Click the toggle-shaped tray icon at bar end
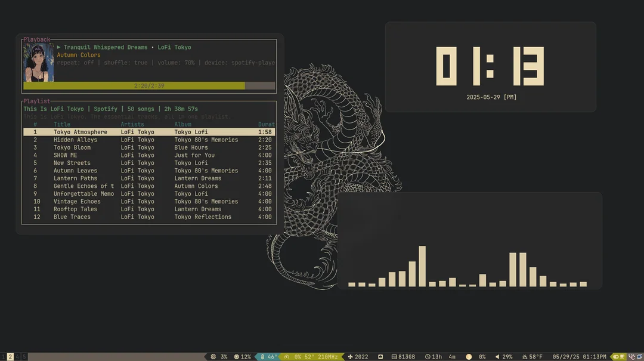 click(615, 357)
